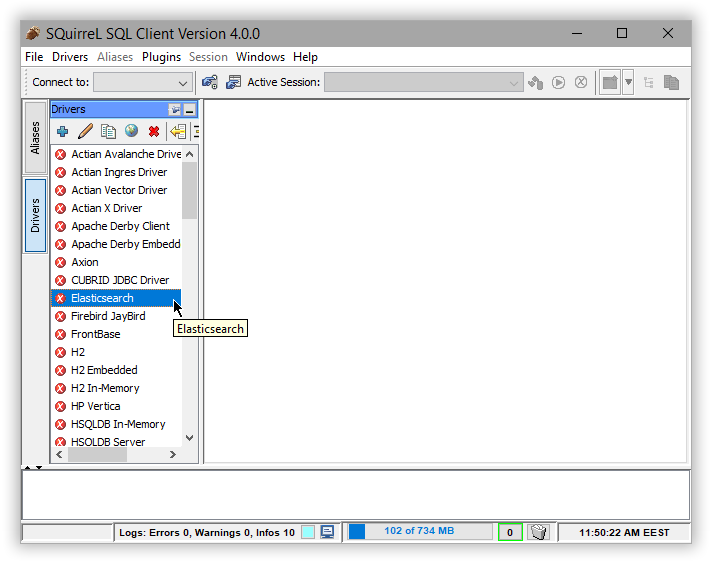Open the Plugins menu

point(161,57)
